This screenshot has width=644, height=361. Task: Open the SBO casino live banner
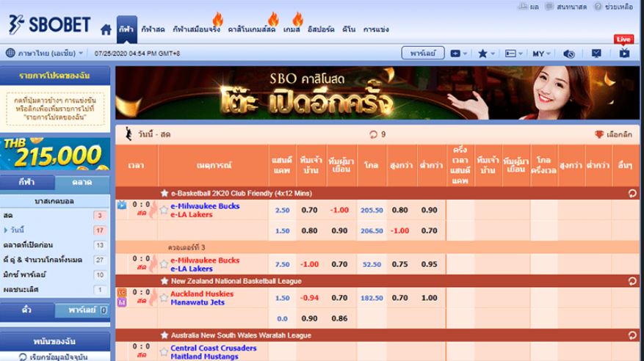click(377, 92)
